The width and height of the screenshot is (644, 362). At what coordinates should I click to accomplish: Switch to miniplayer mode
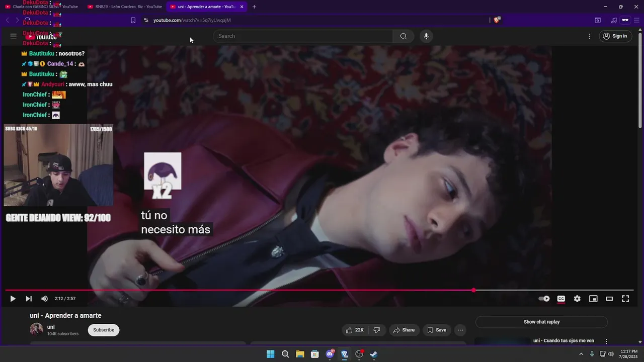coord(593,299)
